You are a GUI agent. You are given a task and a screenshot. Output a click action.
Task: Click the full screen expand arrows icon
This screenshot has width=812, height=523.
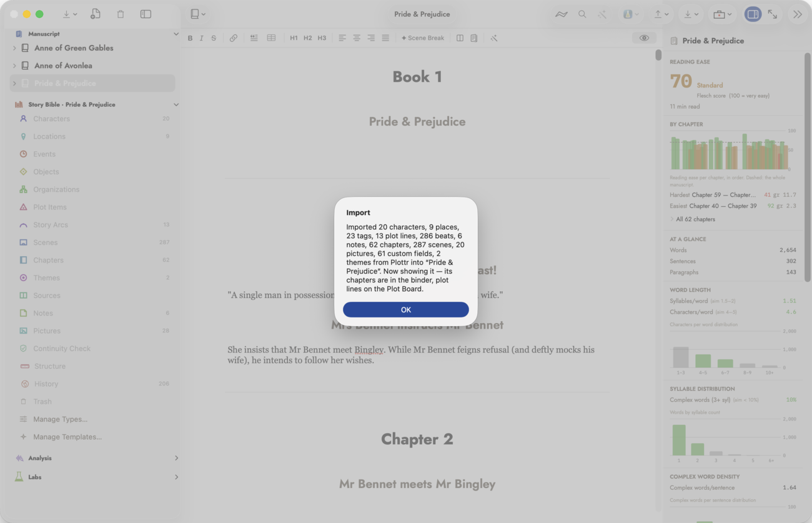point(773,14)
